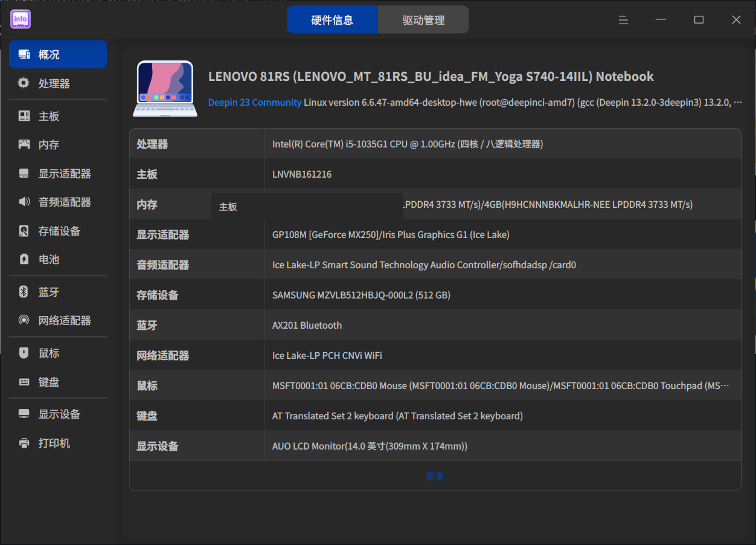Select the 内存 memory sidebar icon
The image size is (756, 545).
pyautogui.click(x=24, y=144)
